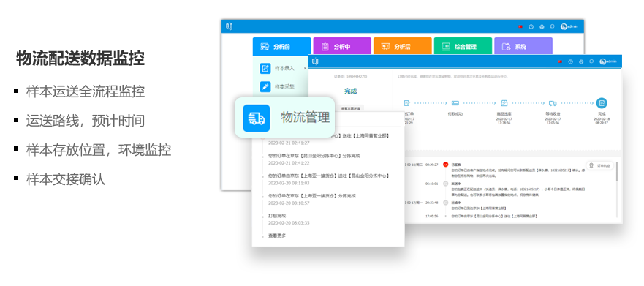Open the 系统 tab

523,46
